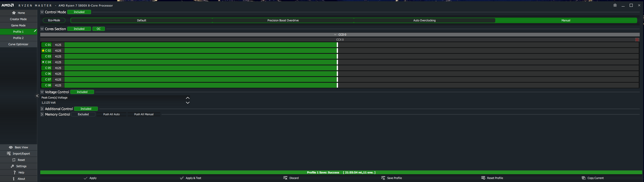Collapse the Control Mode section

[42, 12]
